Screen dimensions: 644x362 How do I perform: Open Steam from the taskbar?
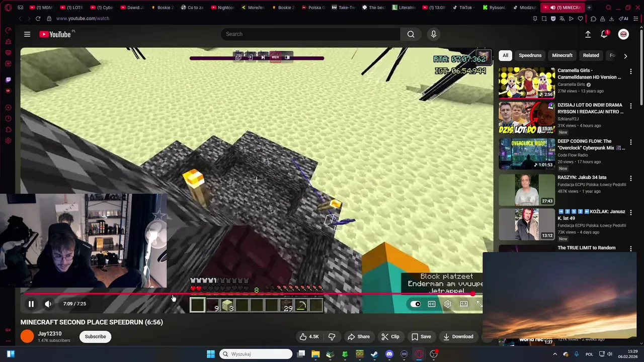pos(374,354)
